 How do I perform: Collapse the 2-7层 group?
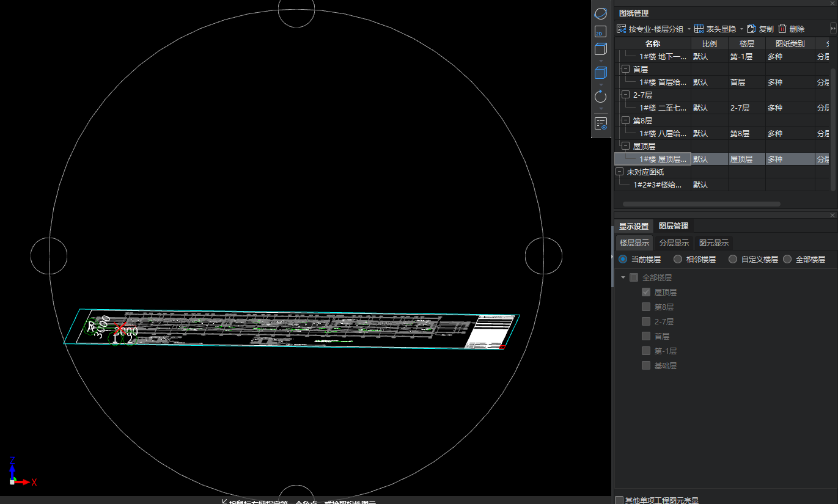pos(625,95)
